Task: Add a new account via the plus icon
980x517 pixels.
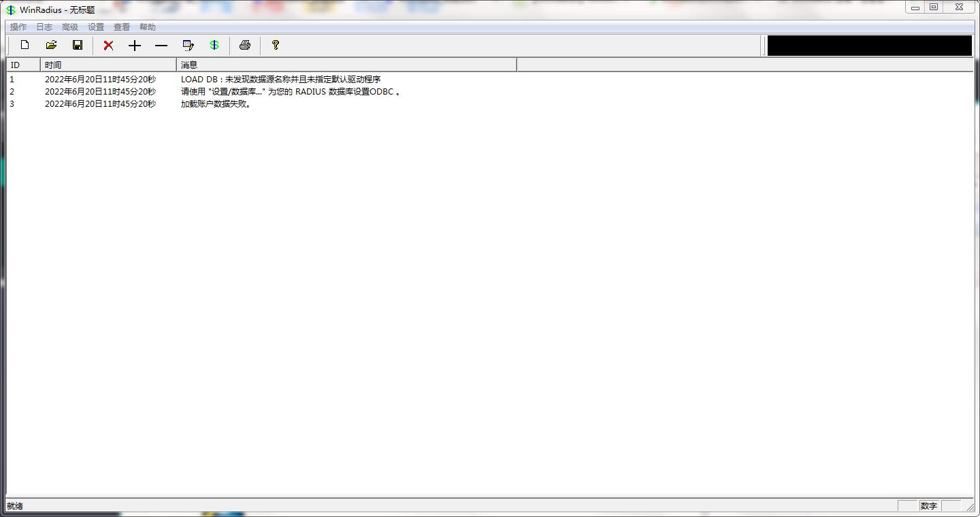Action: [134, 45]
